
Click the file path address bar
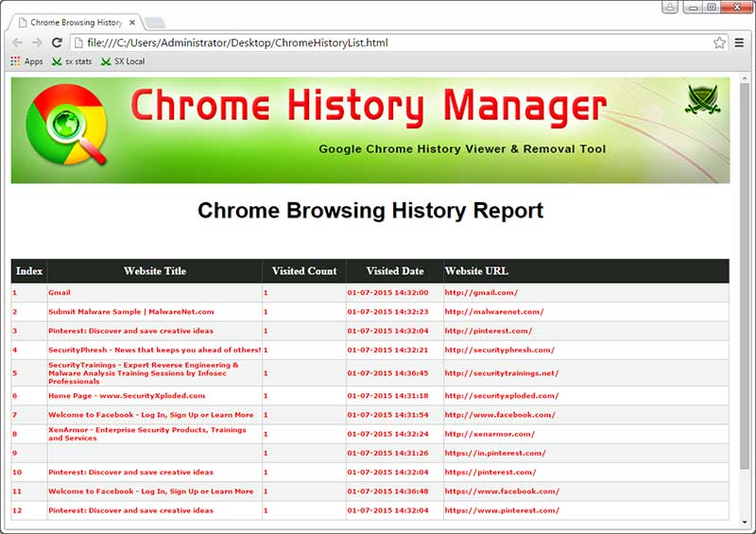pos(378,43)
